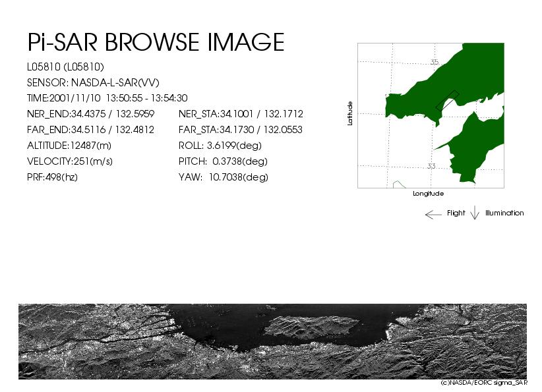542x392 pixels.
Task: Select the scene ID text L05810 (L05810)
Action: [65, 67]
